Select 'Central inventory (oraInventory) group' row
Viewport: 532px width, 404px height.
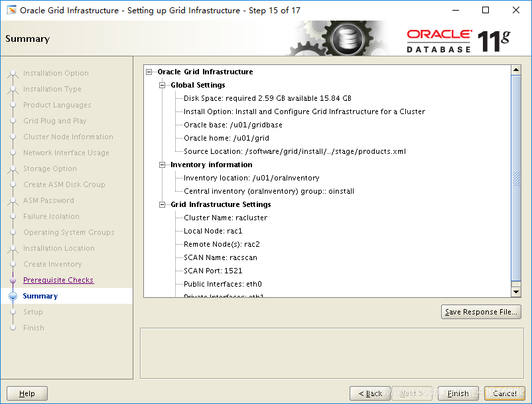tap(269, 191)
